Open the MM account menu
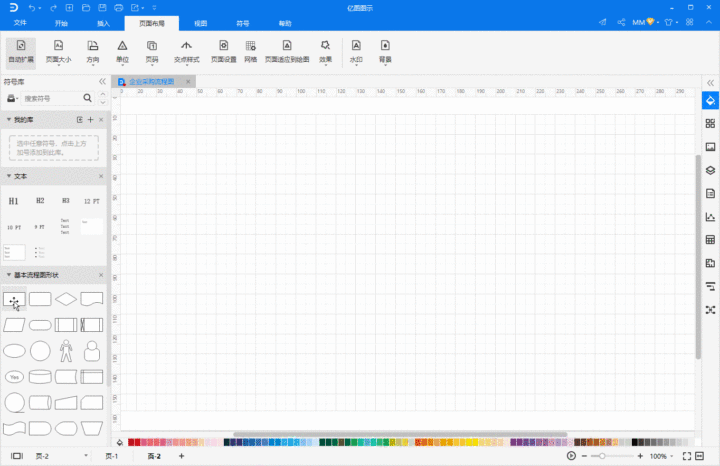The height and width of the screenshot is (466, 720). 645,22
